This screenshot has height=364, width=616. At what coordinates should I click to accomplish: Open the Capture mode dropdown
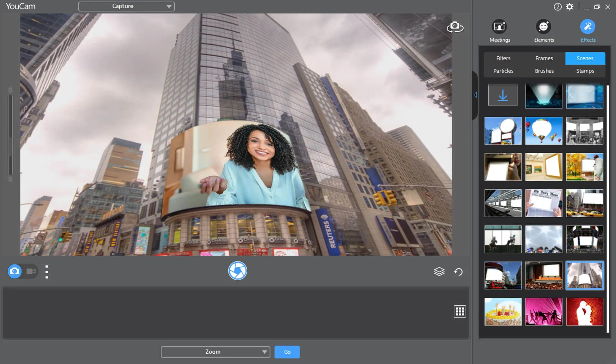126,6
